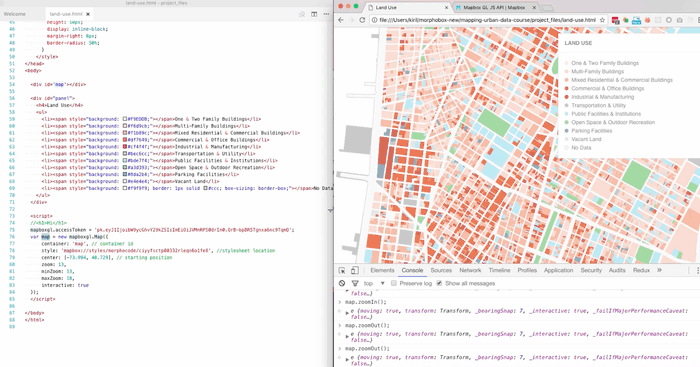Show more DevTools tabs with double chevron

coord(659,270)
